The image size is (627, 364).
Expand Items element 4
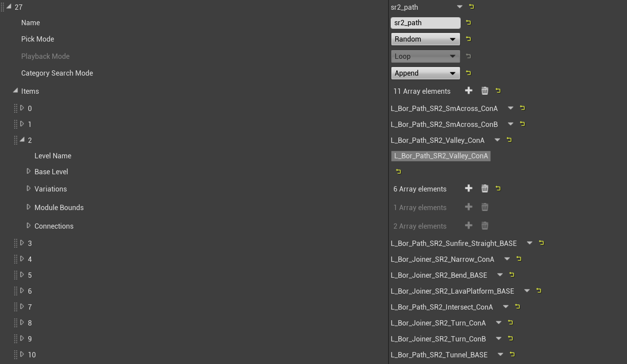(x=22, y=259)
